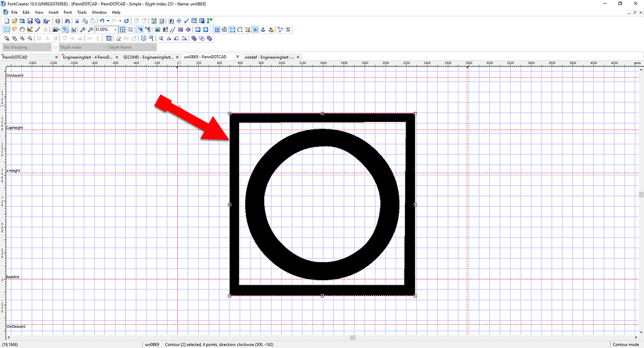Toggle the purple Fill Outlines triangle button
Screen dimensions: 644x348
[x=140, y=30]
